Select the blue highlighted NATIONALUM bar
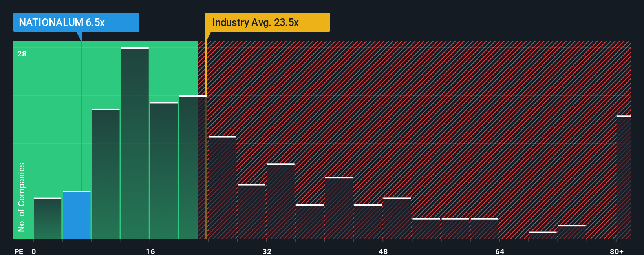This screenshot has width=644, height=255. click(x=77, y=215)
